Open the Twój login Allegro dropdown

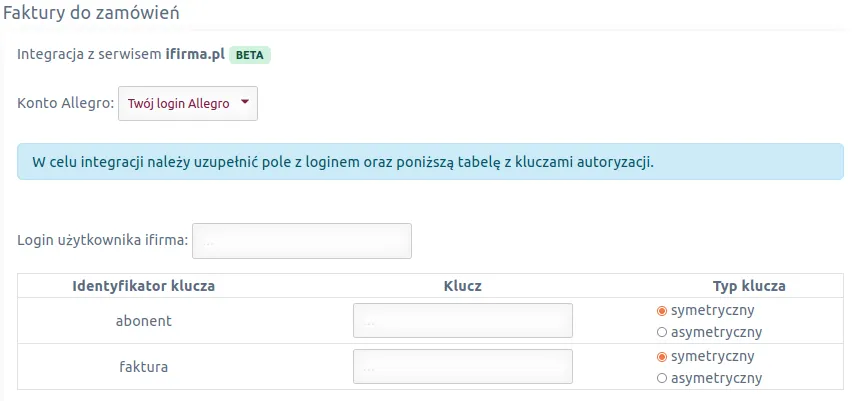coord(180,103)
